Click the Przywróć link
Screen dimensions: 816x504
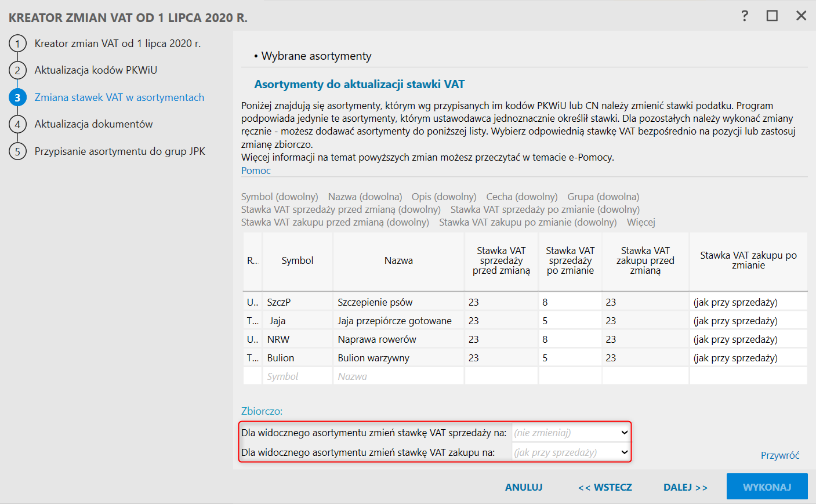pos(780,455)
